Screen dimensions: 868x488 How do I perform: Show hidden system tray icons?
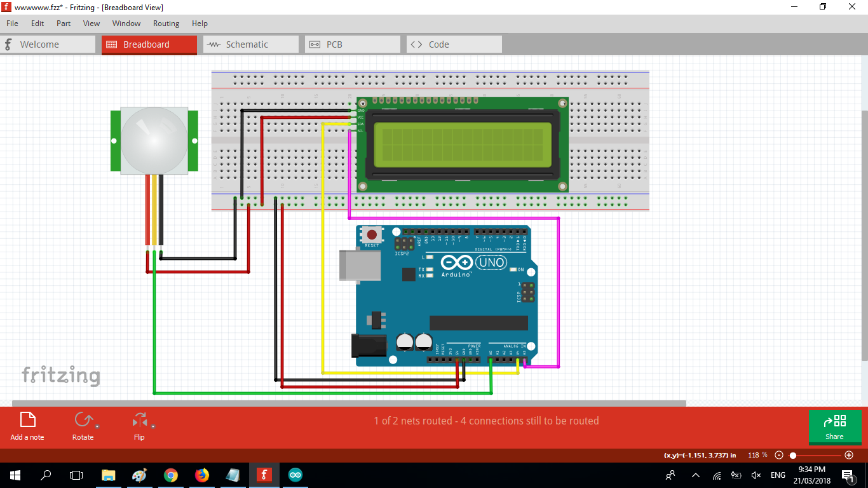click(x=696, y=475)
